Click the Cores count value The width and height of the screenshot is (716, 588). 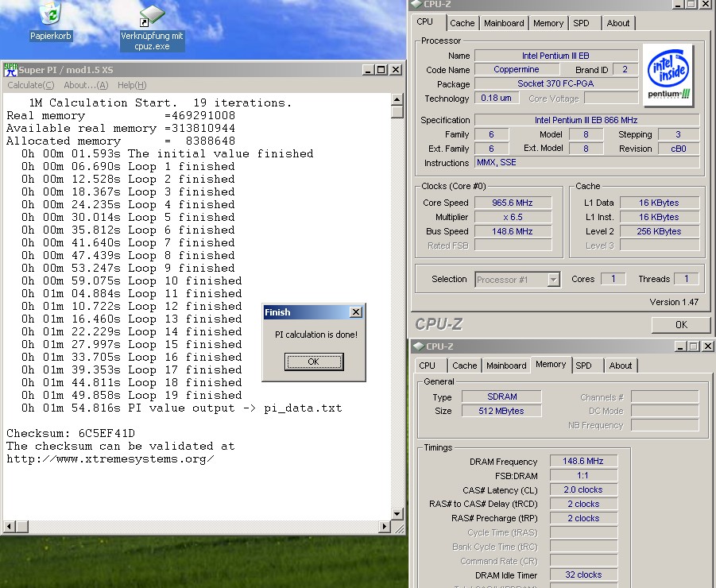coord(613,278)
